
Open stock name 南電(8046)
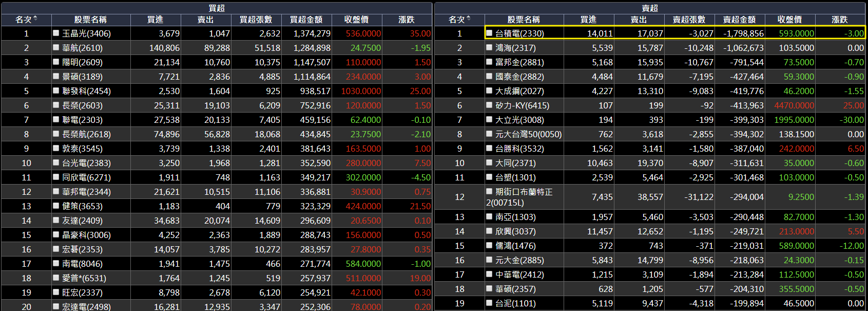point(82,264)
